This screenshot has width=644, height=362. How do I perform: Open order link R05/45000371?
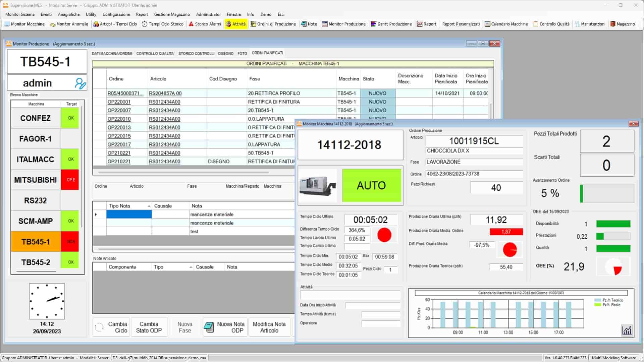(125, 94)
